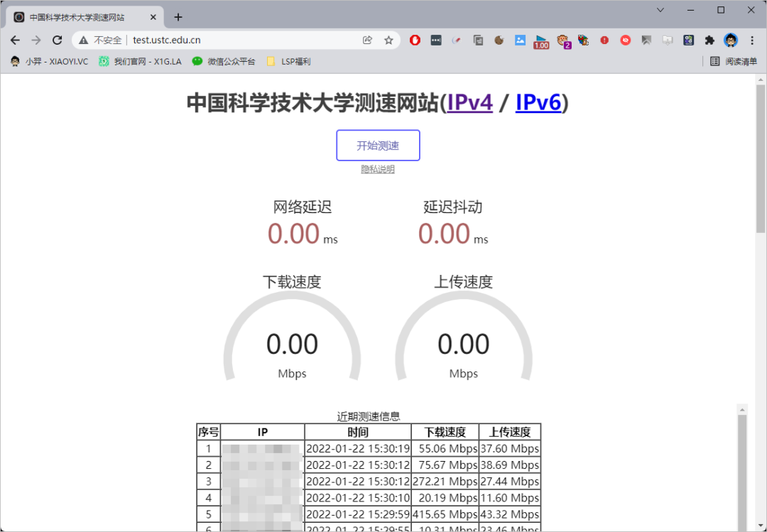Click the recent-tests list scrollbar thumb
Viewport: 767px width, 532px height.
742,472
